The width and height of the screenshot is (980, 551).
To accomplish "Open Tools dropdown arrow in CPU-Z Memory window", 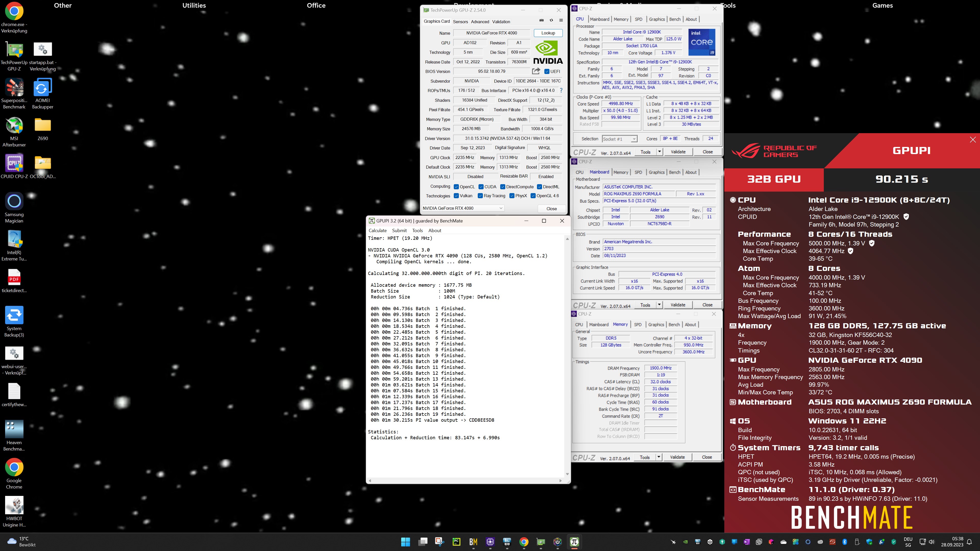I will (x=658, y=457).
